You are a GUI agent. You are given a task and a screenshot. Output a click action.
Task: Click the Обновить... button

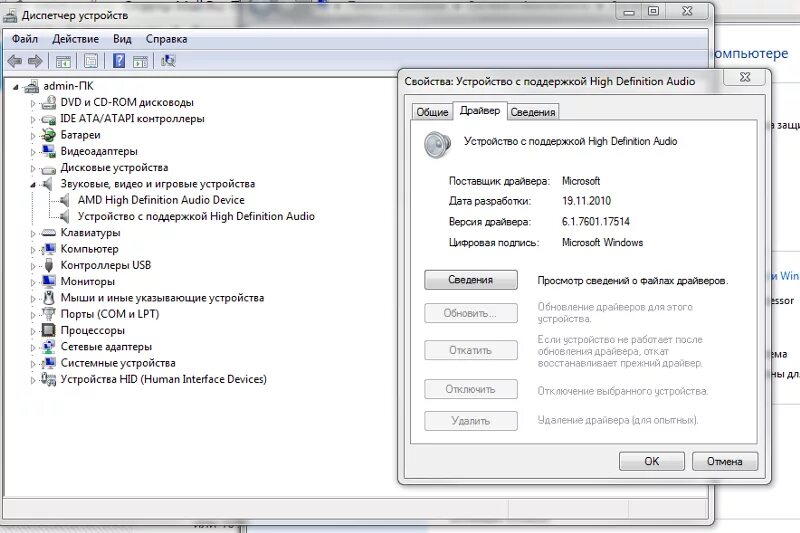[470, 313]
